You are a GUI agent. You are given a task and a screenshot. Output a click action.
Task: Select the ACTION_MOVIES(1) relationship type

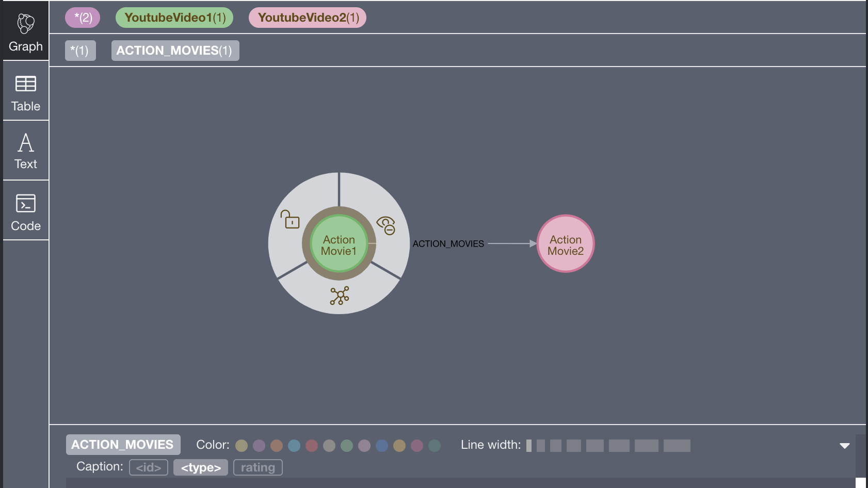[175, 51]
